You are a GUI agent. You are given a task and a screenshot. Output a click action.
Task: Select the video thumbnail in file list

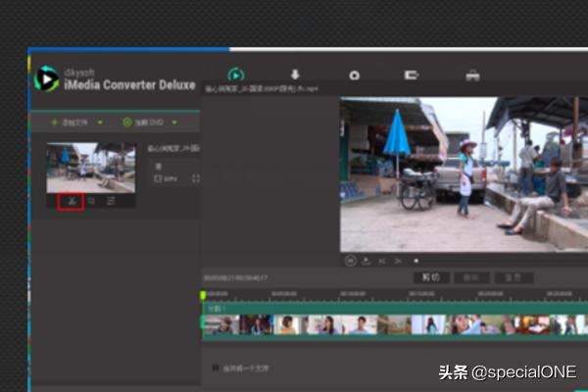[91, 167]
